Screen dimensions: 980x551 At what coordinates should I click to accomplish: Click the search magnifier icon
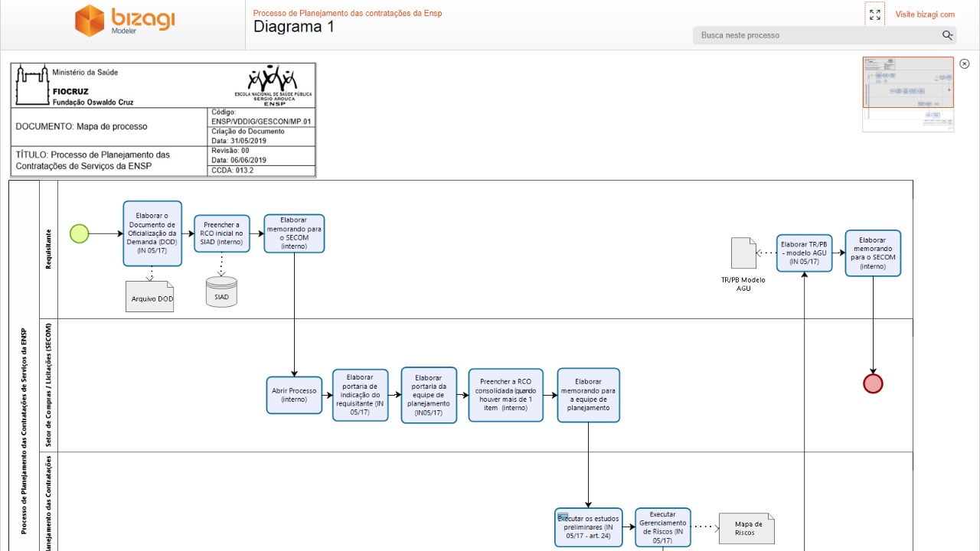tap(947, 35)
